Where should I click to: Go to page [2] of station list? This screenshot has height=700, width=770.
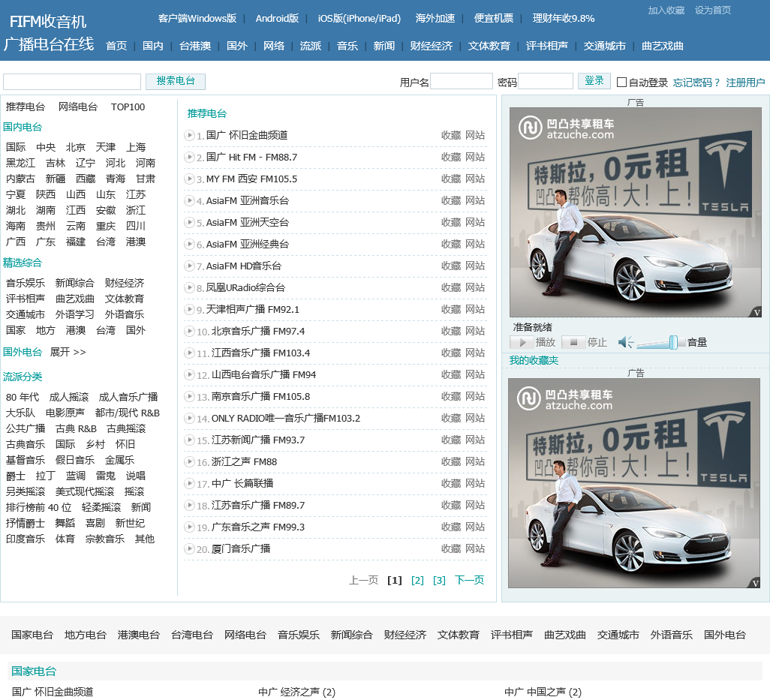(417, 580)
